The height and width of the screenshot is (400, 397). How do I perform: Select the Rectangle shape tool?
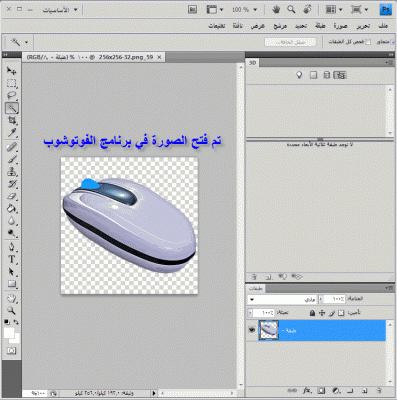click(12, 284)
